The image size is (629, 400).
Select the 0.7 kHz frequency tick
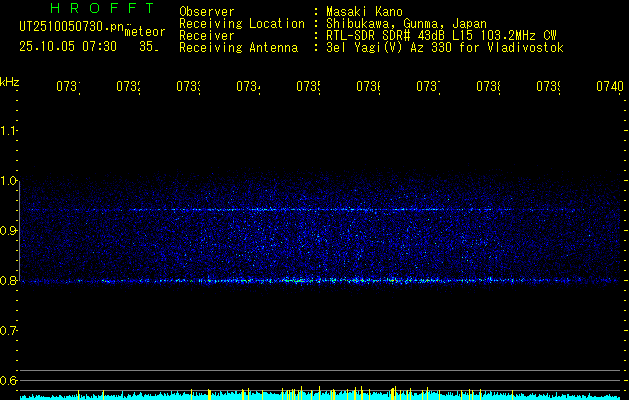click(9, 331)
